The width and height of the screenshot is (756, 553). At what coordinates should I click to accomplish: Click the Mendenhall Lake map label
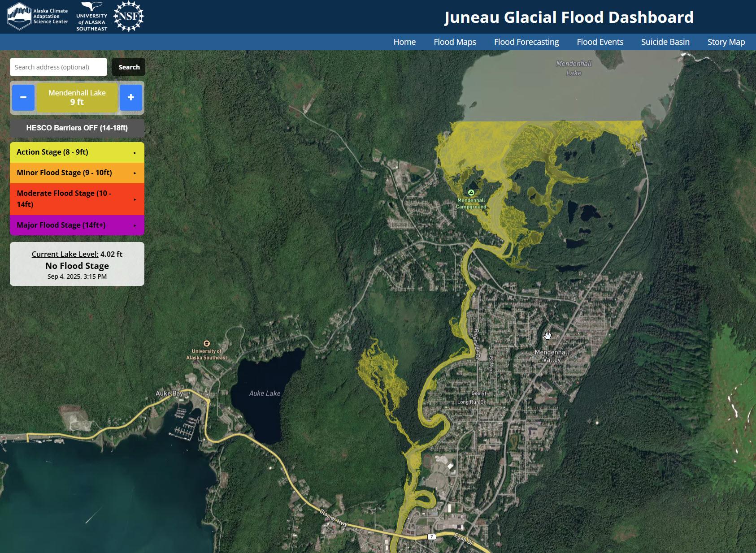[574, 68]
